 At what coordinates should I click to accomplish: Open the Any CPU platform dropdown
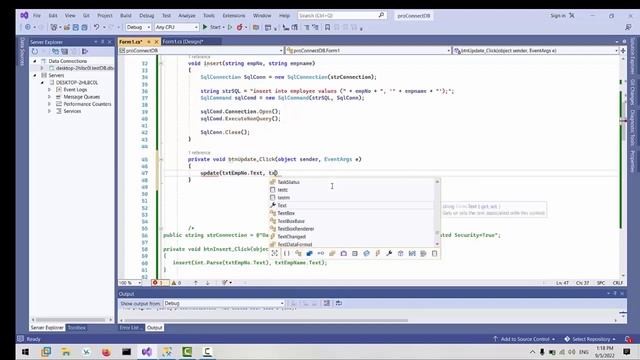click(176, 27)
